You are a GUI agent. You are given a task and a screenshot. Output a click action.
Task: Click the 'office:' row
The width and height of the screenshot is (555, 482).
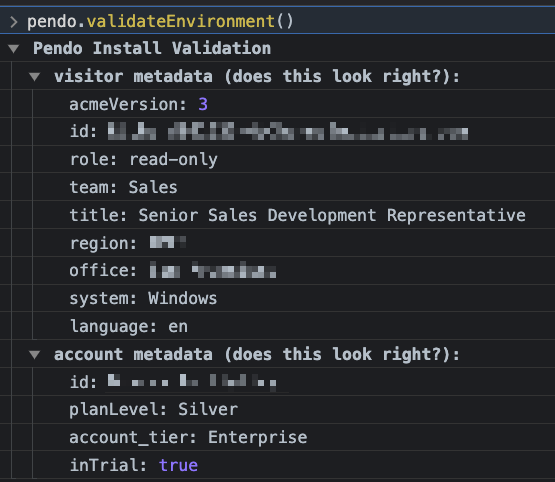(294, 271)
